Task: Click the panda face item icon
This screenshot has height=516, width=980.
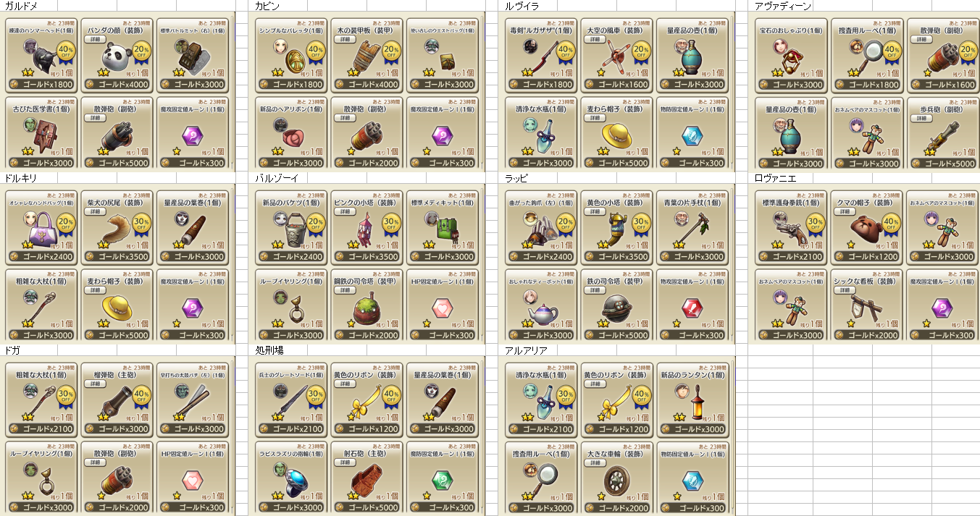Action: click(111, 54)
